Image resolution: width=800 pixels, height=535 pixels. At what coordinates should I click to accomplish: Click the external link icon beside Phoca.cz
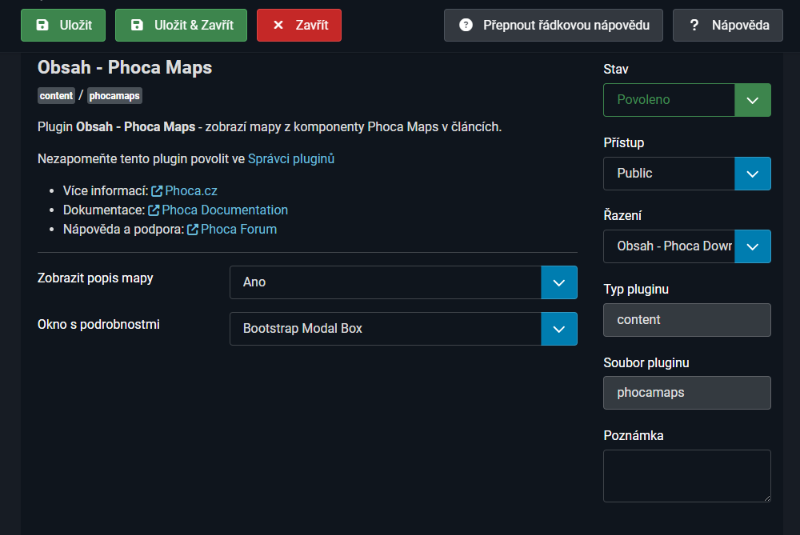157,190
